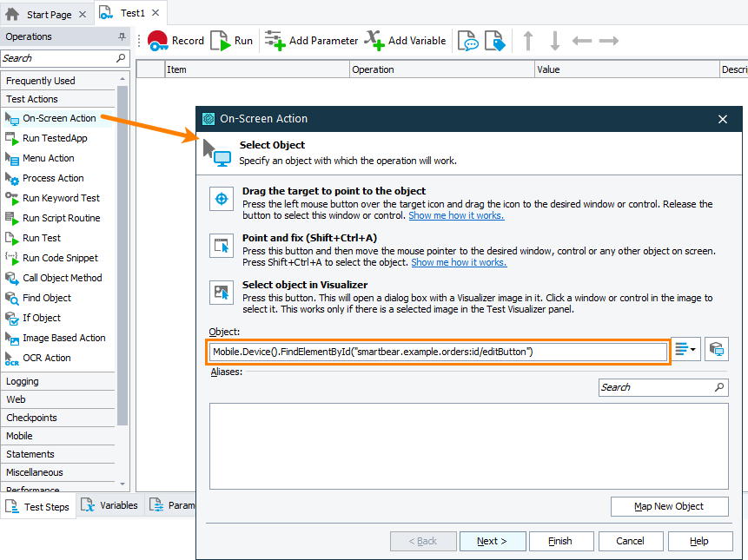Open the Show me how it works link

[x=455, y=215]
